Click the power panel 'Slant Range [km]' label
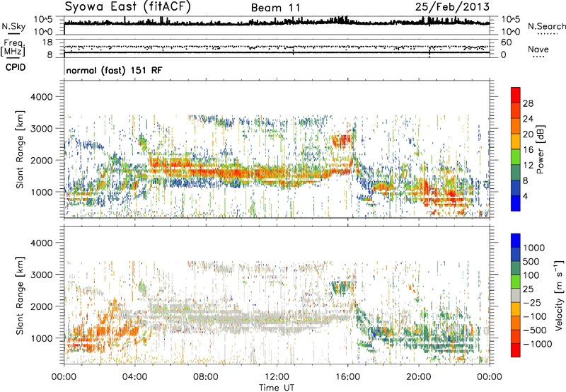566x392 pixels. coord(20,149)
